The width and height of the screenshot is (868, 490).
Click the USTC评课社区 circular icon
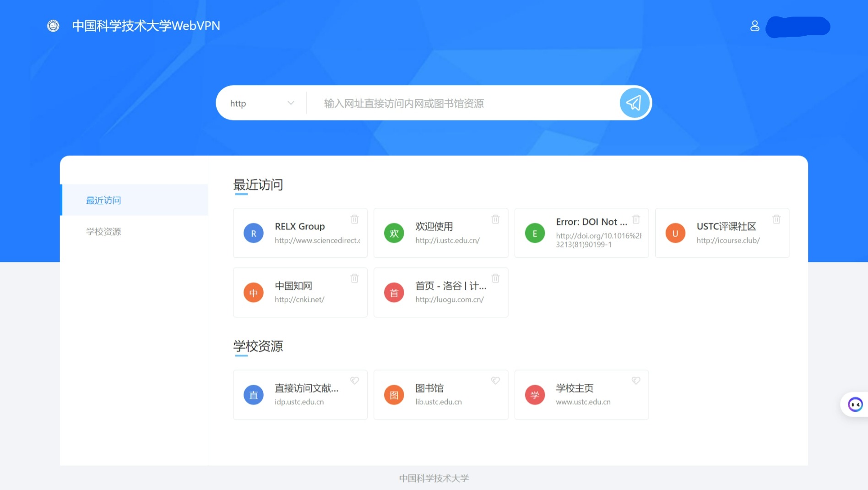tap(675, 233)
